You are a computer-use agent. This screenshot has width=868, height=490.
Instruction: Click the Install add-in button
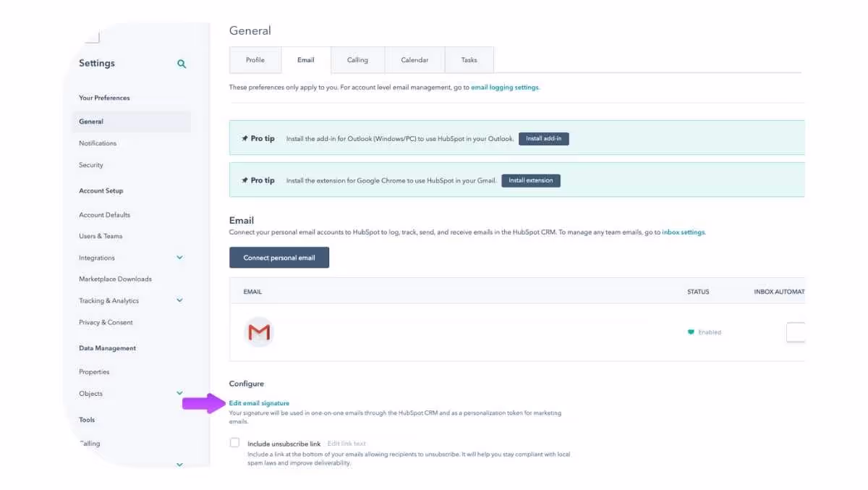[544, 138]
